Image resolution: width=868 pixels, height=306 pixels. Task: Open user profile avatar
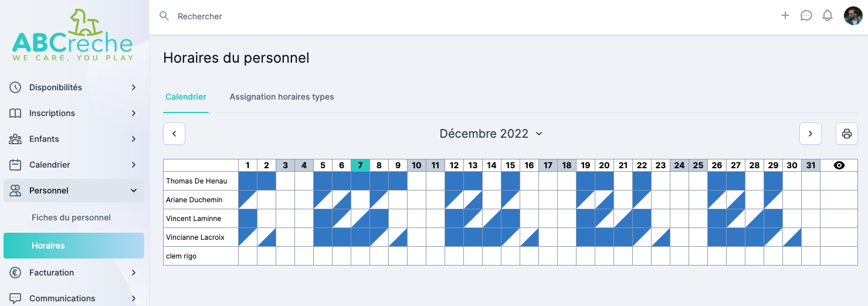point(853,16)
